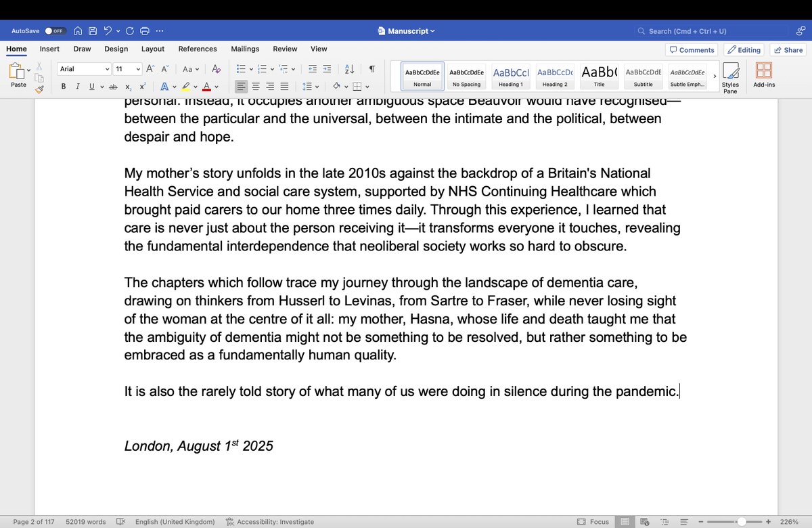Apply subscript formatting
Image resolution: width=812 pixels, height=528 pixels.
tap(128, 87)
